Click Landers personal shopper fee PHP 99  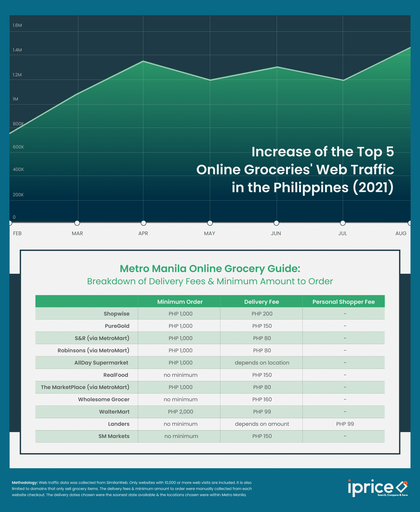pyautogui.click(x=345, y=424)
